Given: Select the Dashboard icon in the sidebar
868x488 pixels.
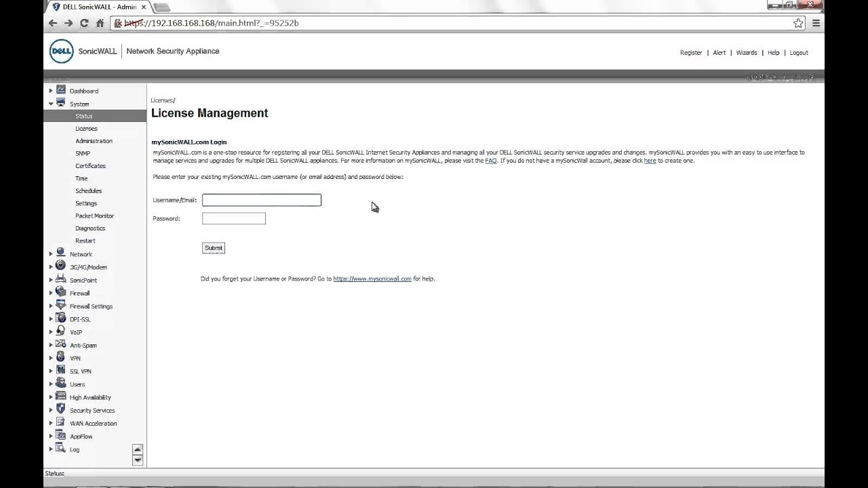Looking at the screenshot, I should pos(60,91).
